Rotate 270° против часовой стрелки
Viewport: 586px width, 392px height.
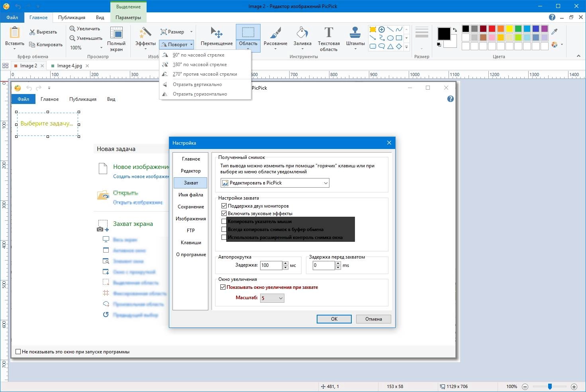205,74
